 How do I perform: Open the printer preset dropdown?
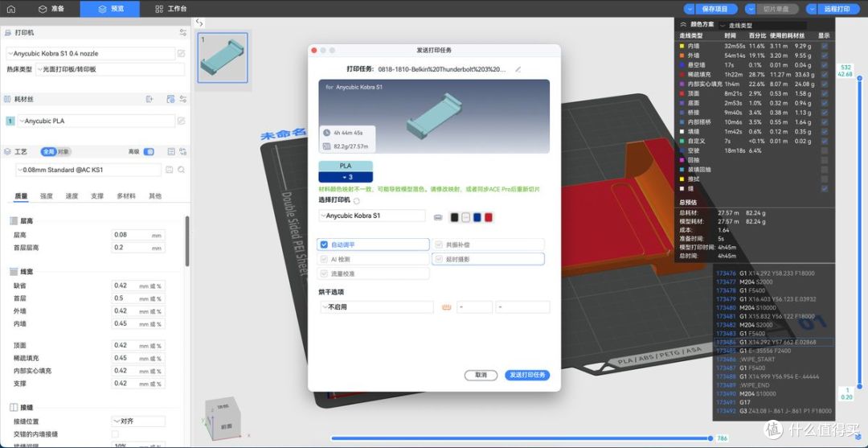(x=91, y=54)
